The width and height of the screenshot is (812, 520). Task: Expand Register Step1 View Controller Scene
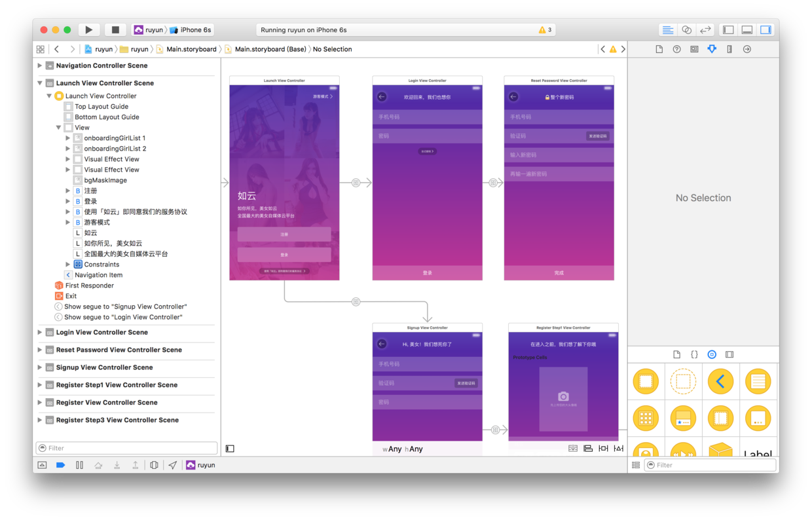(40, 385)
